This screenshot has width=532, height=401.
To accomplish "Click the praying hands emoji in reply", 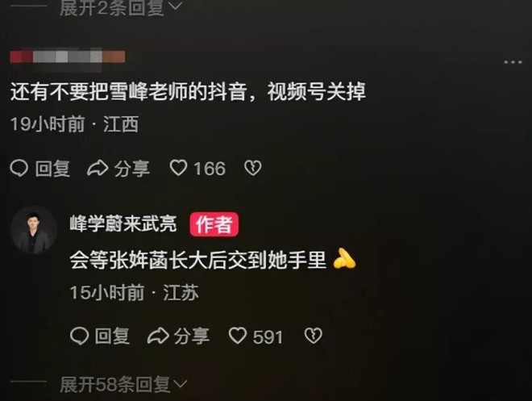I will tap(344, 259).
